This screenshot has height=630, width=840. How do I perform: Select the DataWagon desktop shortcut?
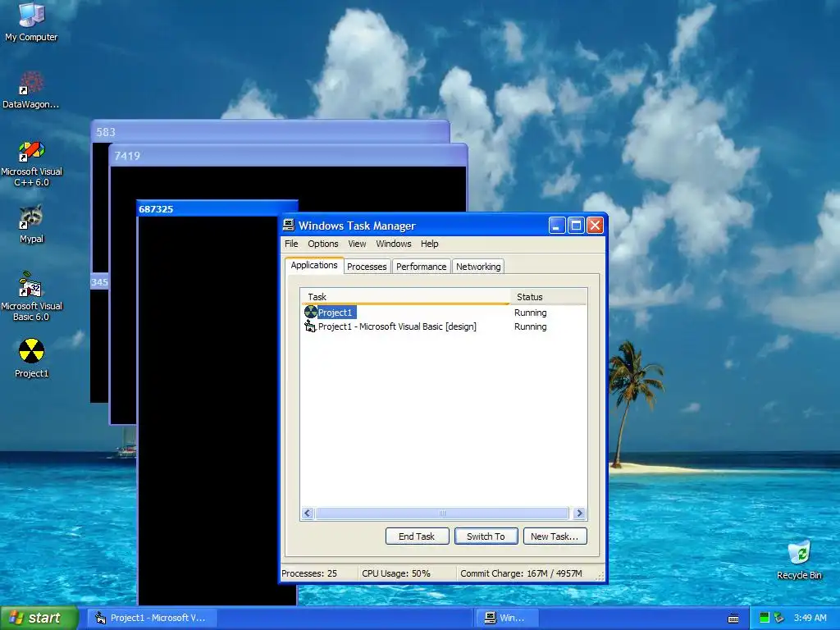pyautogui.click(x=31, y=90)
